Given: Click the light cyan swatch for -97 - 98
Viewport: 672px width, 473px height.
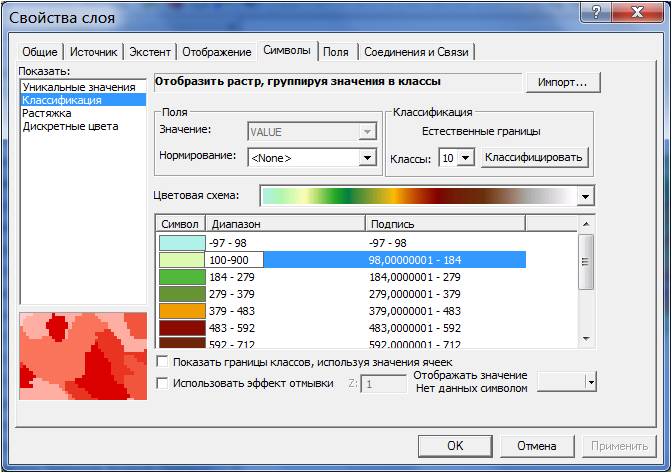Looking at the screenshot, I should pyautogui.click(x=182, y=243).
